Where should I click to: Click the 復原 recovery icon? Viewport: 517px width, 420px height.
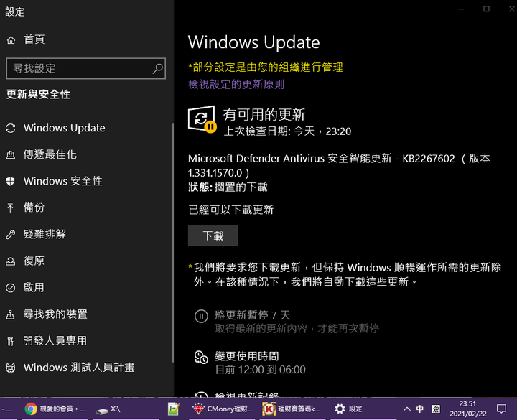tap(11, 261)
